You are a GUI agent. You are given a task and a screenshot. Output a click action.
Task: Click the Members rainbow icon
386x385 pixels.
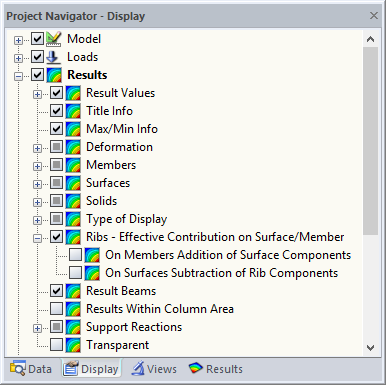73,165
